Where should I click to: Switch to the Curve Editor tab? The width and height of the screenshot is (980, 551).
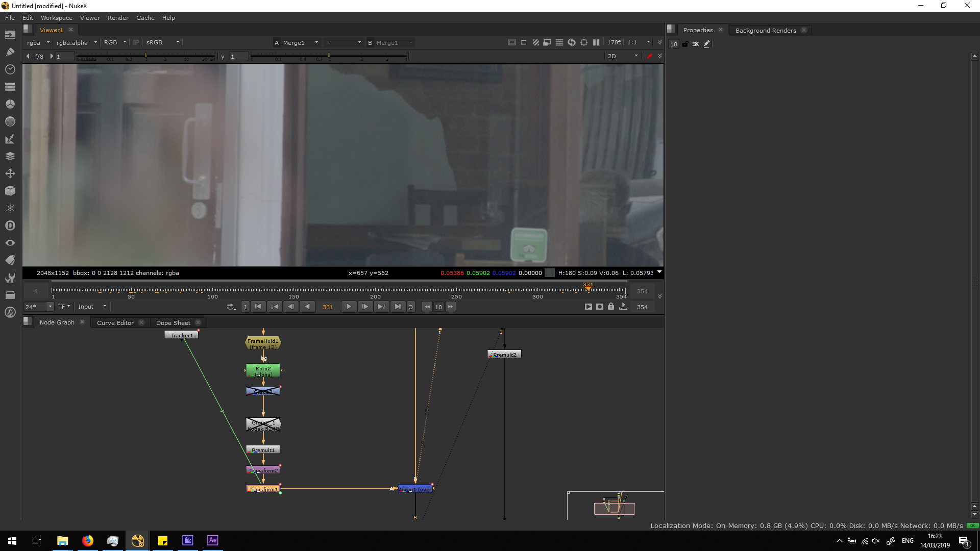[115, 322]
